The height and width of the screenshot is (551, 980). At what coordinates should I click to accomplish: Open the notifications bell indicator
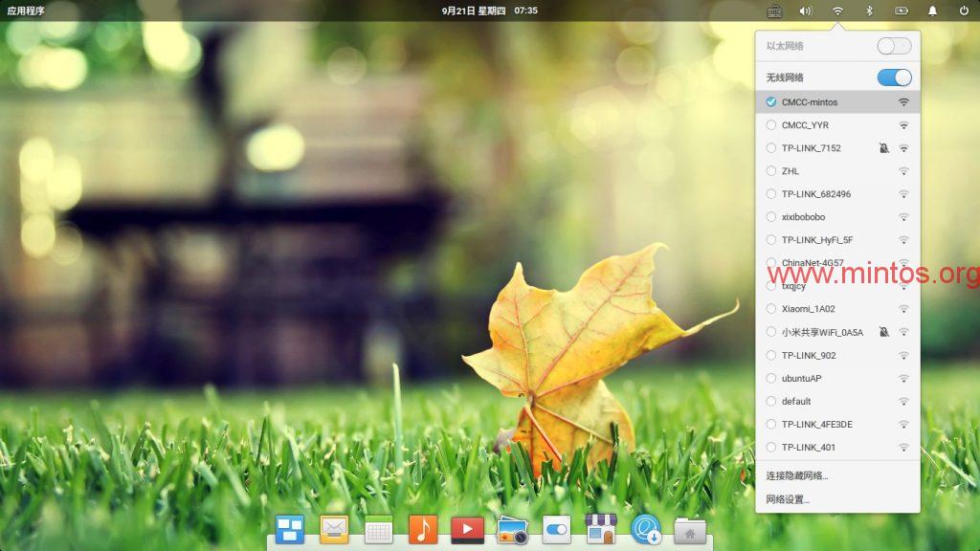click(x=932, y=11)
